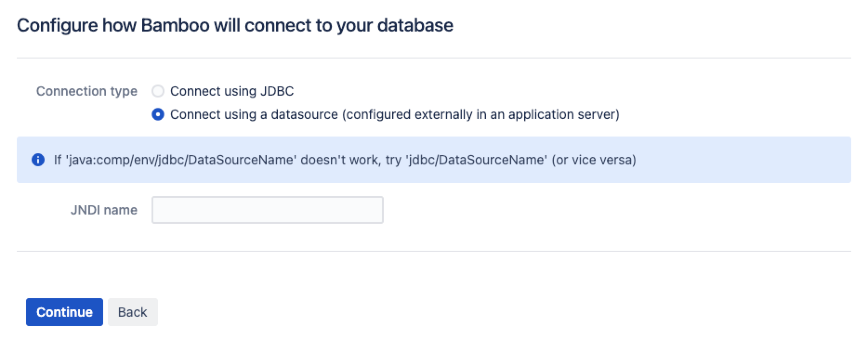Click the JNDI name input field

coord(267,210)
